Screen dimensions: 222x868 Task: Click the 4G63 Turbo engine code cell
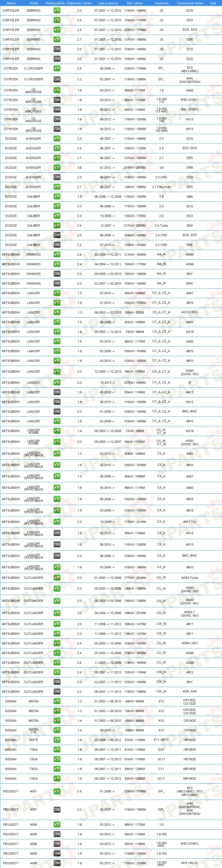coord(190,577)
